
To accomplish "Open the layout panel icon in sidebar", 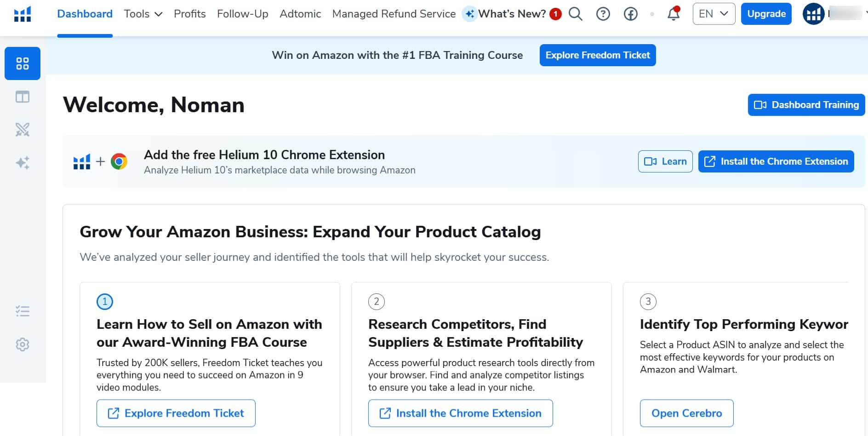I will click(x=23, y=97).
